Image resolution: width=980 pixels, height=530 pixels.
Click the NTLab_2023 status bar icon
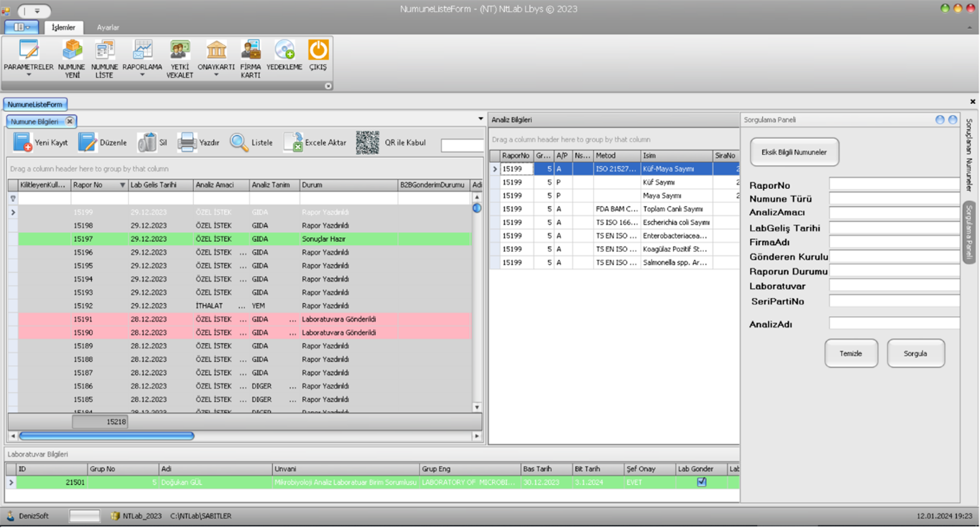115,516
